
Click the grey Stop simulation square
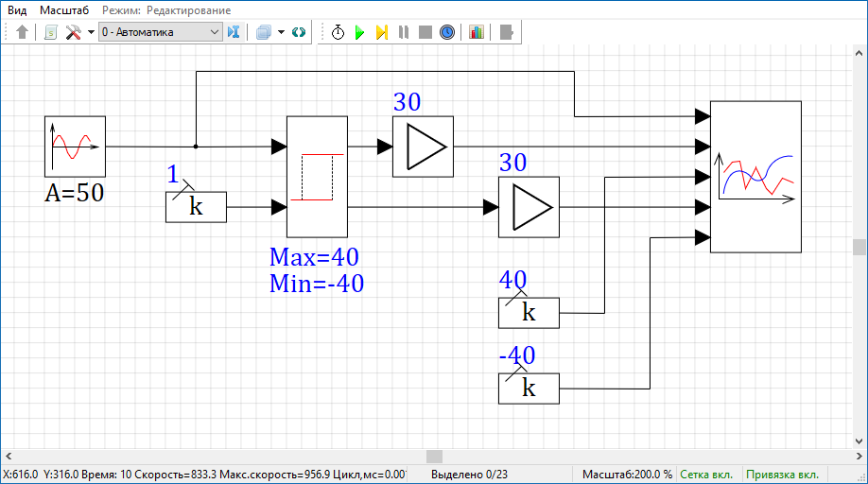[425, 32]
